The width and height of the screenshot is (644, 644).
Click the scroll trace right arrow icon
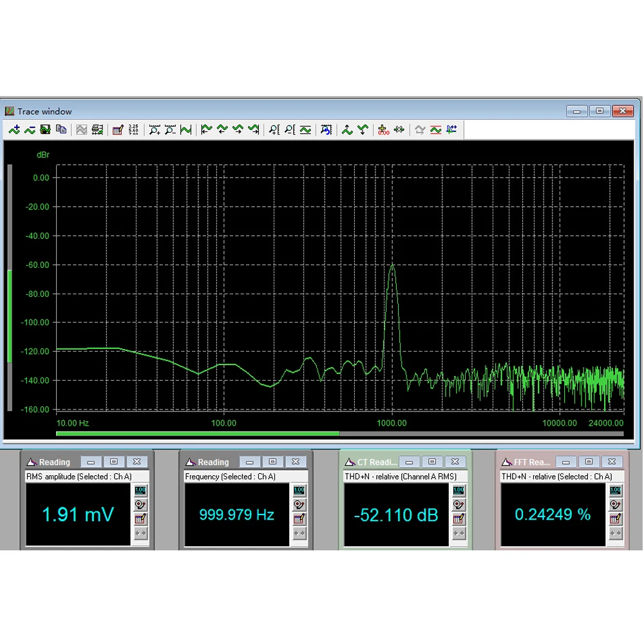pos(238,130)
